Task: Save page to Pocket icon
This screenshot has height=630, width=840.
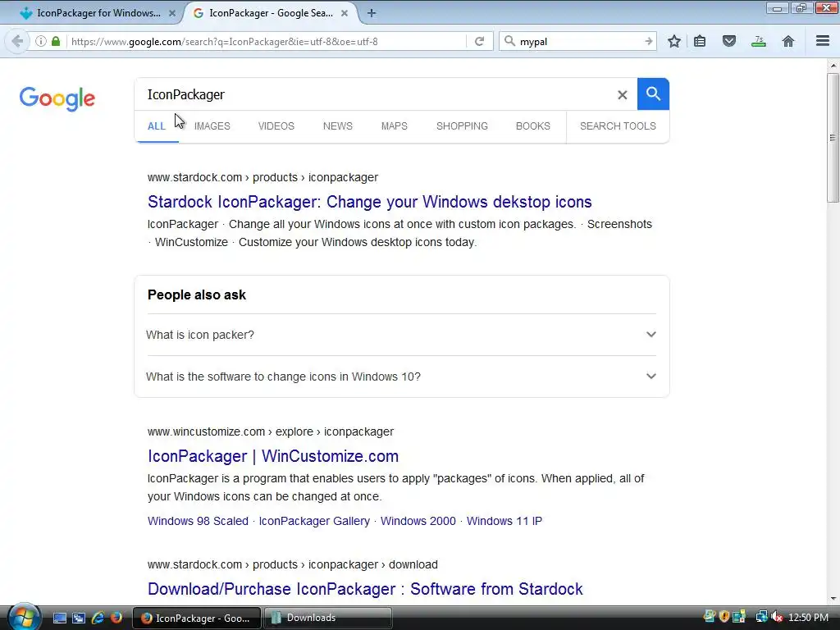Action: click(x=729, y=41)
